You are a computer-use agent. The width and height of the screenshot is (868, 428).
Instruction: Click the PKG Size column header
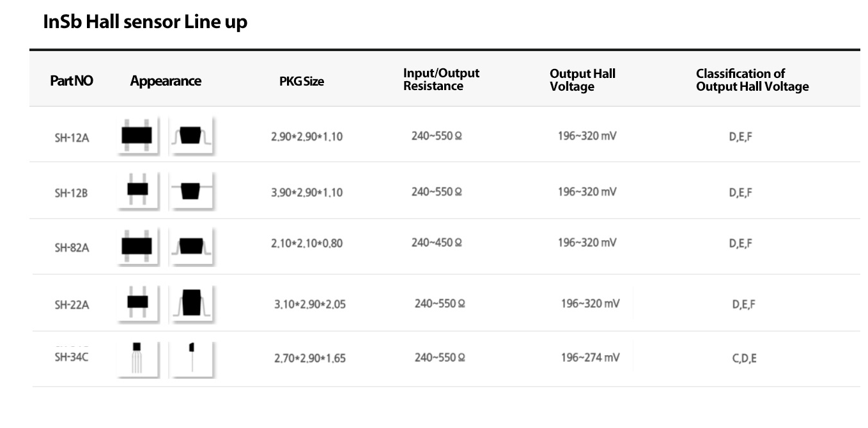(302, 82)
